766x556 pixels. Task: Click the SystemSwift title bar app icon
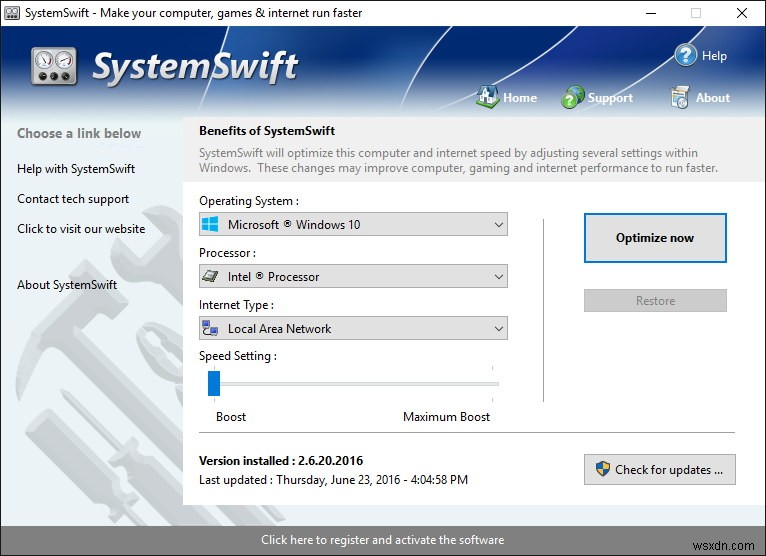pos(11,13)
